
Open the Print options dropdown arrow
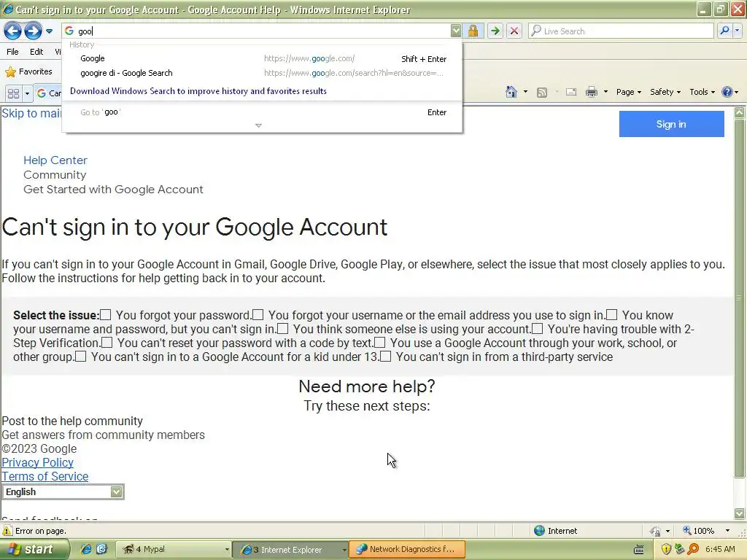(x=605, y=92)
